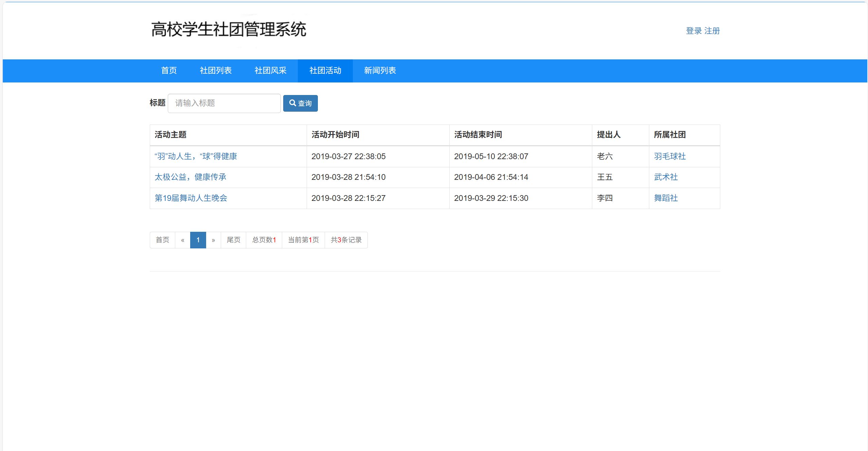Click the 登录 link
Screen dimensions: 868x451
tap(694, 31)
